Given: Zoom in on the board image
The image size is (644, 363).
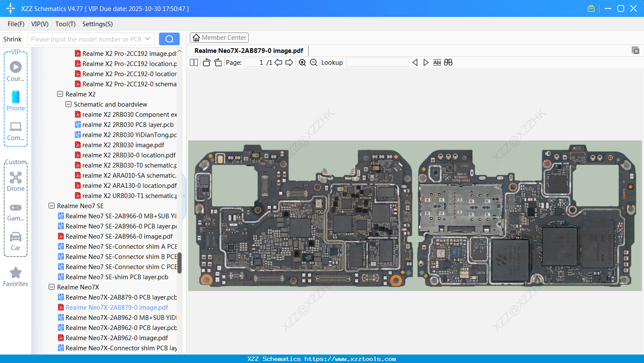Looking at the screenshot, I should coord(302,62).
